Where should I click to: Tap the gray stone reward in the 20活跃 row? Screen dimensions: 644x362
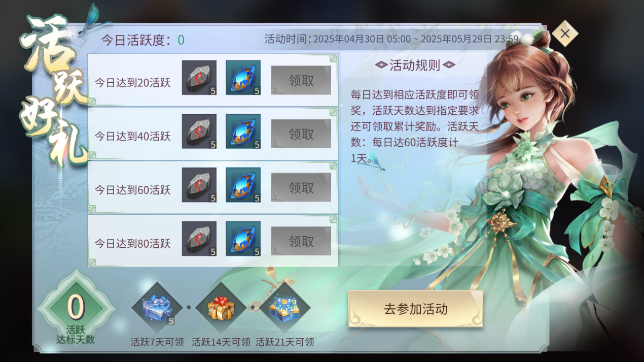point(199,78)
